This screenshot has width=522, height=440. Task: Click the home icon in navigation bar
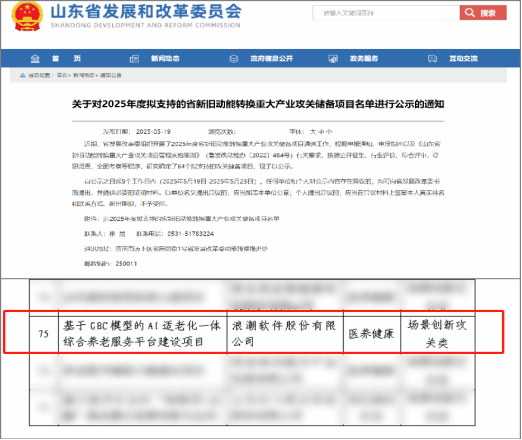pyautogui.click(x=35, y=59)
